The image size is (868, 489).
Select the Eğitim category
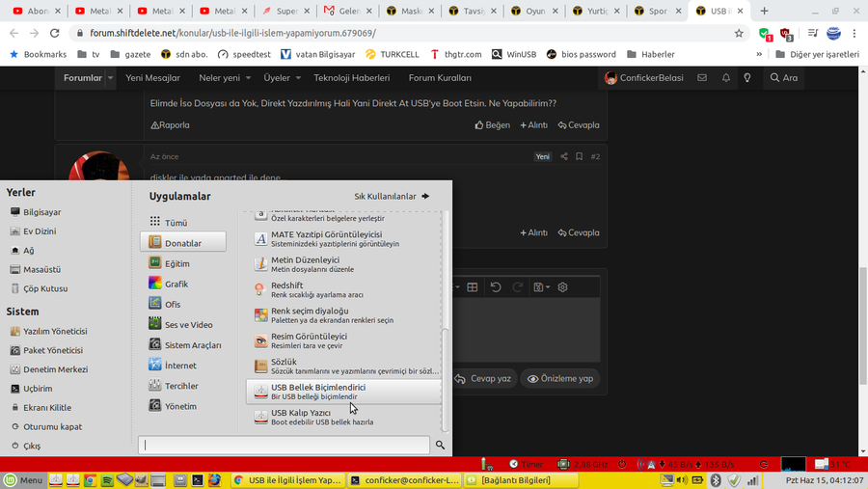pyautogui.click(x=183, y=263)
